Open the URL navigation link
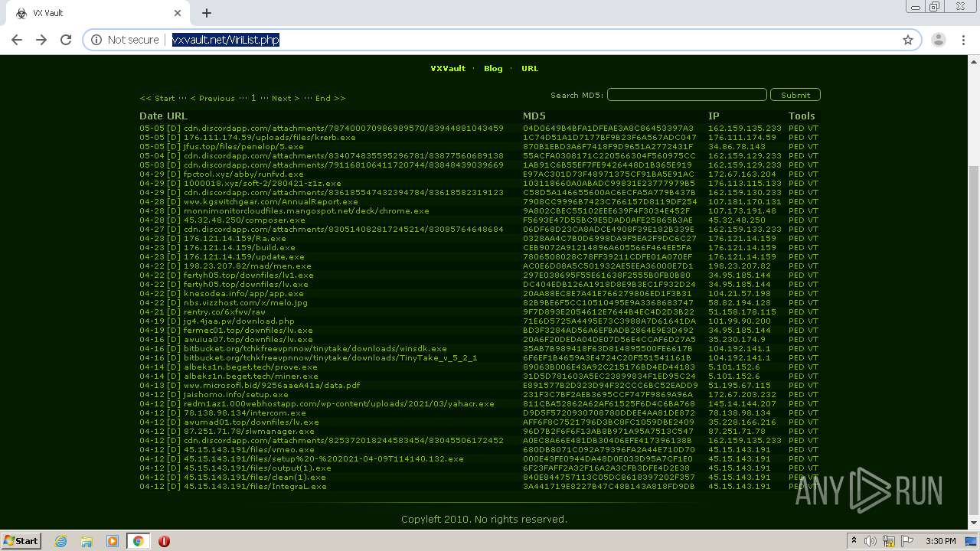Viewport: 980px width, 551px height. [x=530, y=68]
